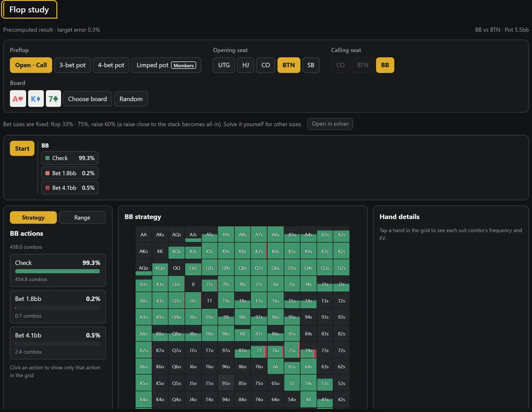This screenshot has height=412, width=532.
Task: Pick CO under Opening seat
Action: click(x=266, y=65)
